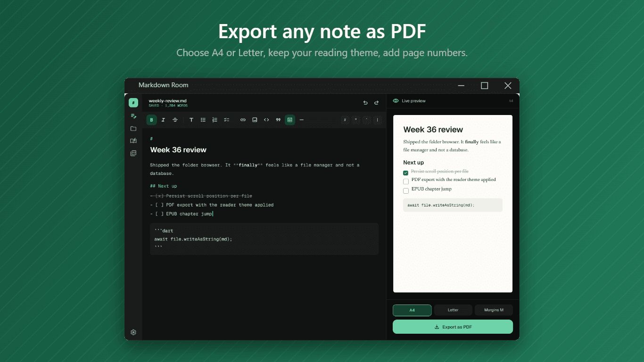
Task: Uncheck the Persist scroll position preview checkbox
Action: point(406,173)
